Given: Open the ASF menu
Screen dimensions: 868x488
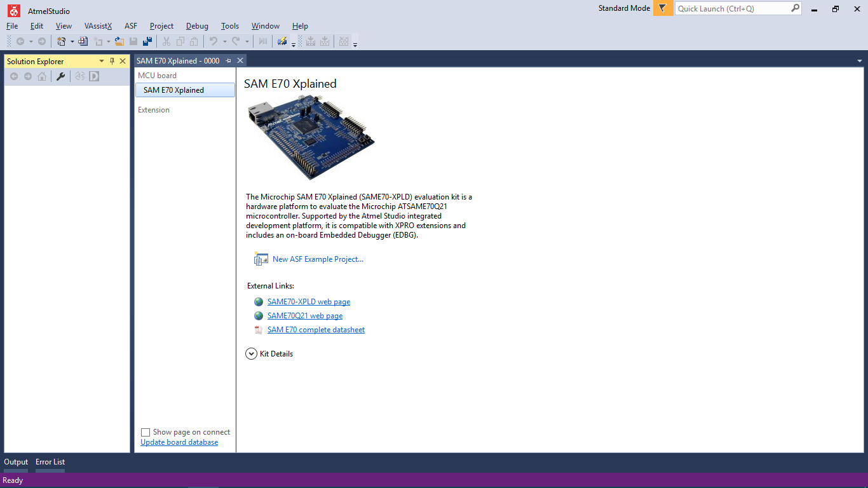Looking at the screenshot, I should (x=131, y=26).
